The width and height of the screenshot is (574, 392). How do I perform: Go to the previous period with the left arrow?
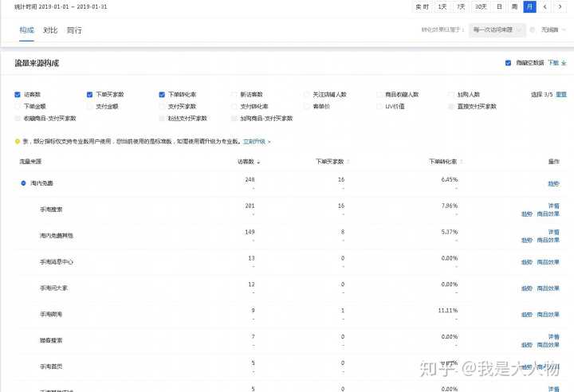pos(545,6)
